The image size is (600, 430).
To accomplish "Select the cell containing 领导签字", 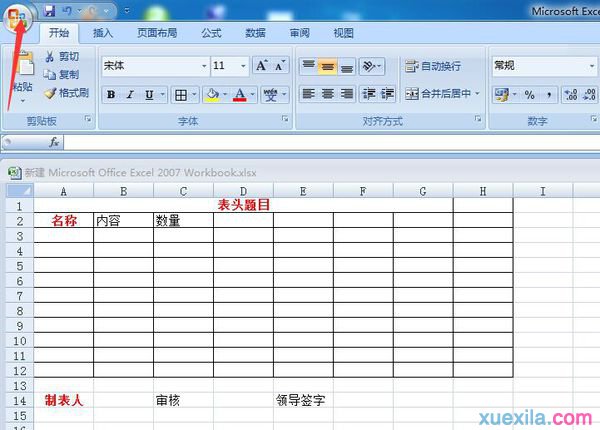I will [302, 400].
